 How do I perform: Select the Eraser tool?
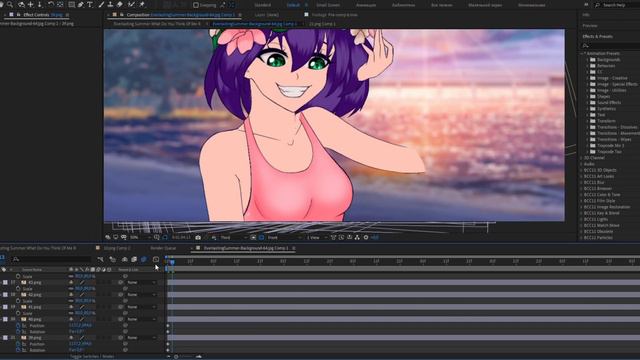coord(120,4)
